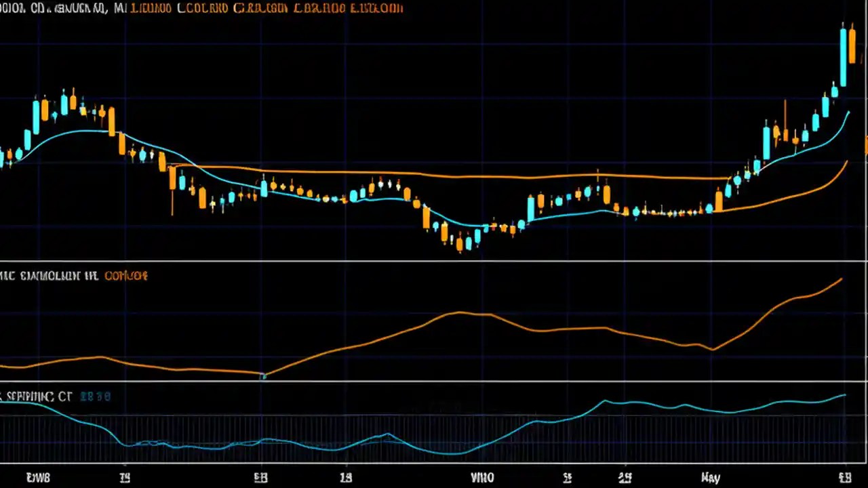Select the May label on time axis

click(x=710, y=477)
